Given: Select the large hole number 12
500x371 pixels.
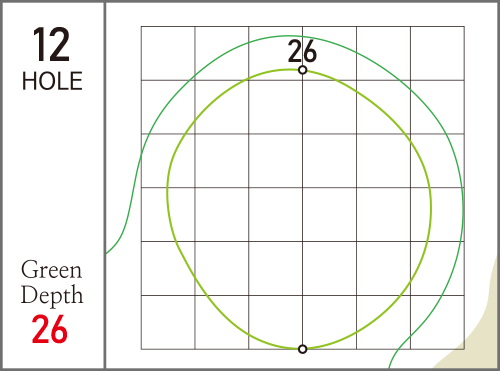Looking at the screenshot, I should tap(51, 45).
